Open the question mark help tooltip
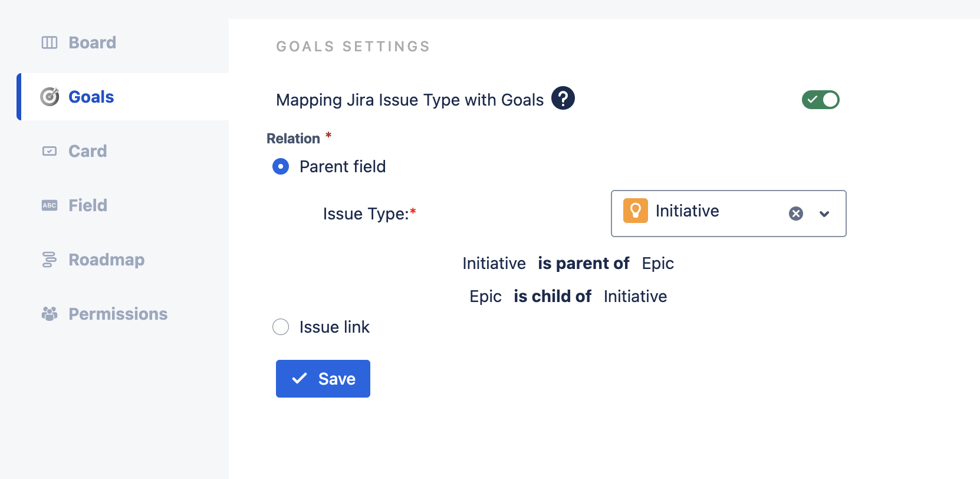 [563, 98]
